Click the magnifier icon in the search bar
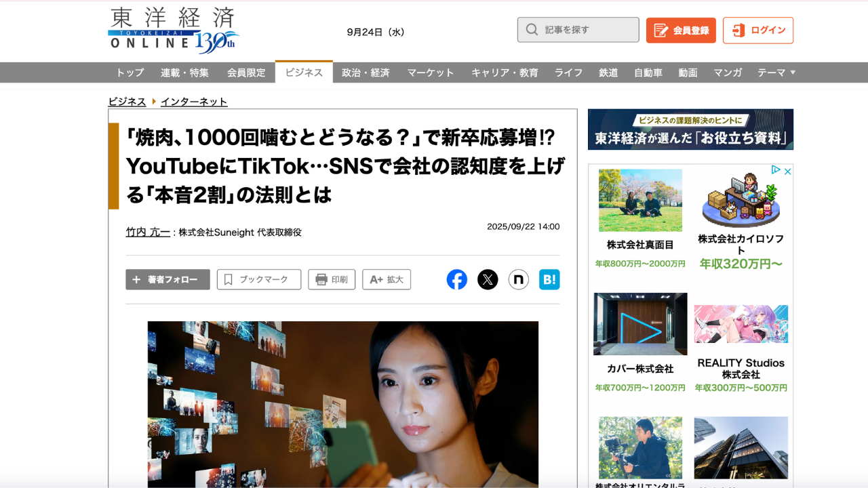Screen dimensions: 868x488 click(x=532, y=29)
